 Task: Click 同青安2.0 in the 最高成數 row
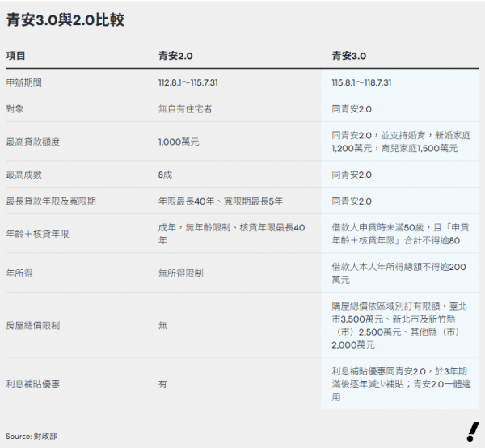[352, 175]
